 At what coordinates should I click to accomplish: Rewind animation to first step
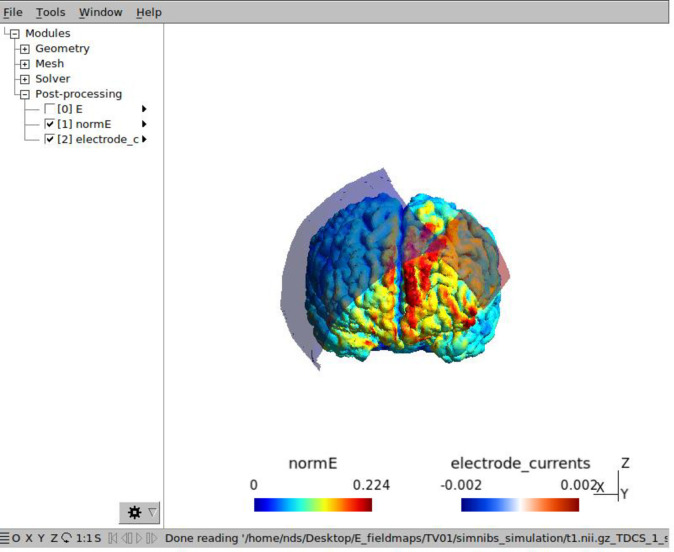point(113,538)
